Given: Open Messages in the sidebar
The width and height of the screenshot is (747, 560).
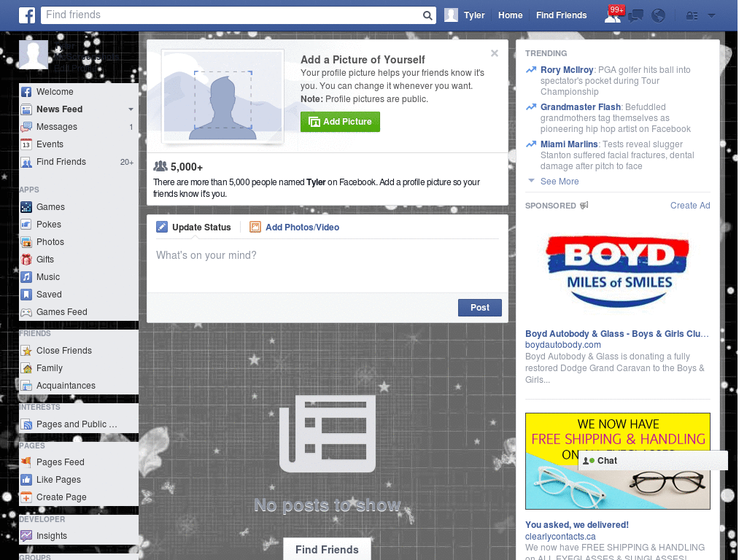Looking at the screenshot, I should coord(79,127).
